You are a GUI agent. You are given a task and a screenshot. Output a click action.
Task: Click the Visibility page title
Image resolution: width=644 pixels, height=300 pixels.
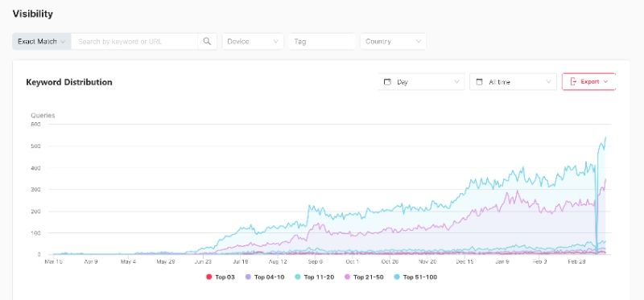click(x=32, y=14)
